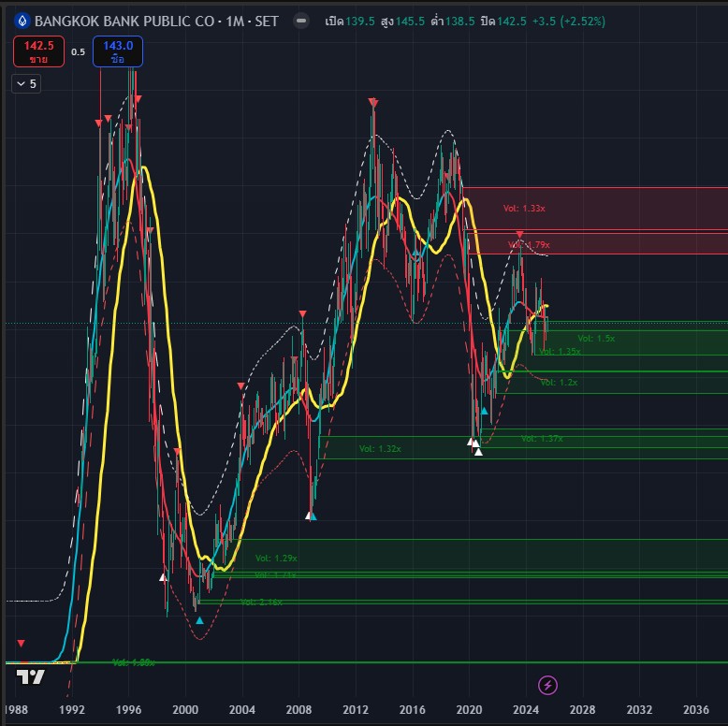Viewport: 728px width, 726px height.
Task: Click the 2020 time axis label
Action: [469, 710]
